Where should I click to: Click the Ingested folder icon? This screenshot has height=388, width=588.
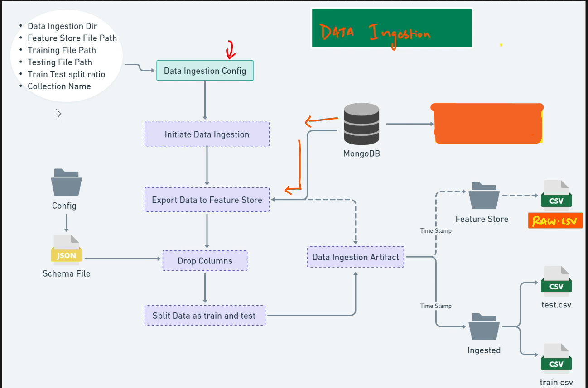[x=484, y=326]
